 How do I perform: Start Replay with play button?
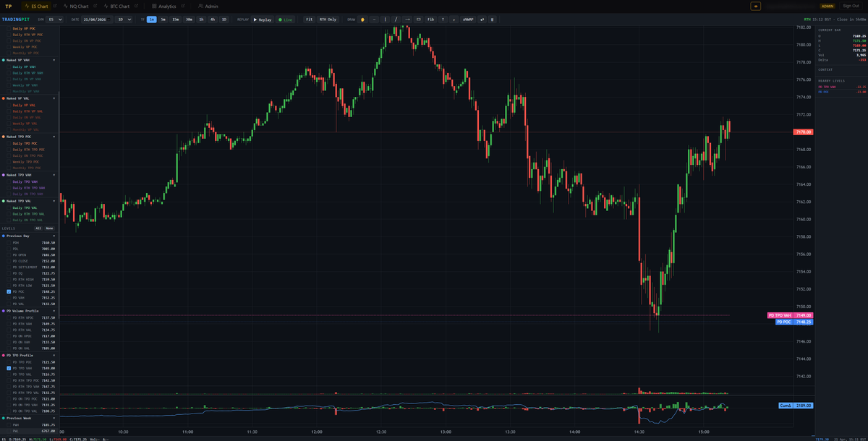(x=261, y=20)
